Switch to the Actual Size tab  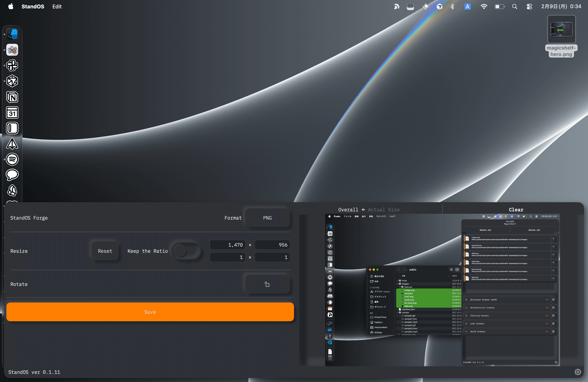pos(383,210)
